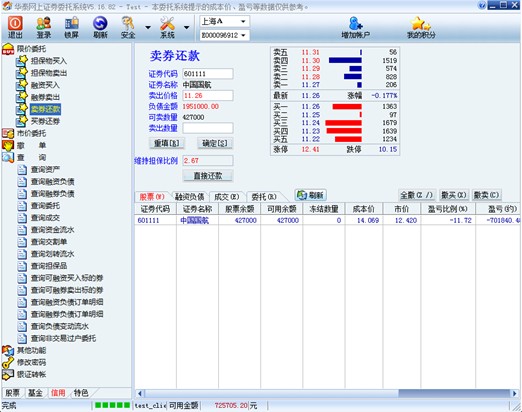Open the 上海A market dropdown

click(x=224, y=21)
